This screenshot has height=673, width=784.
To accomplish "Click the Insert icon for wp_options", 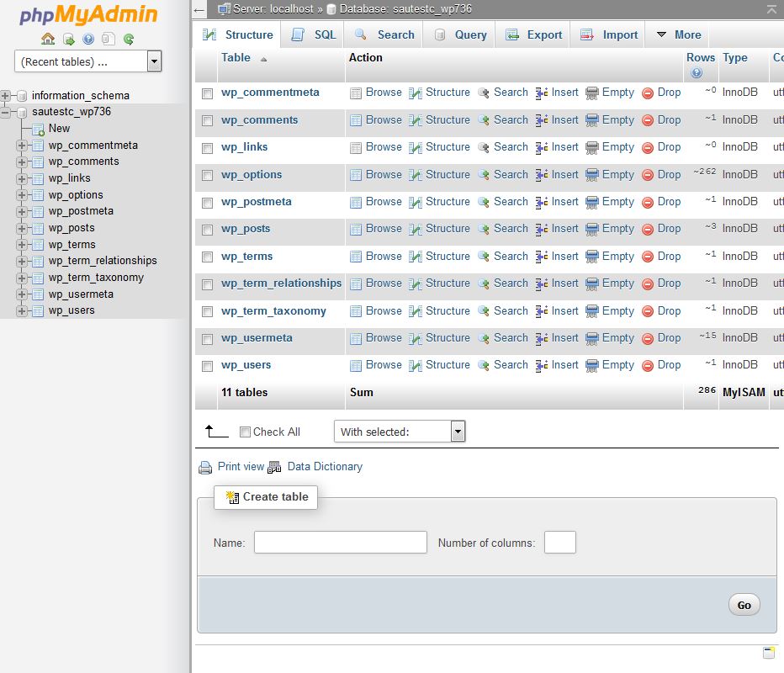I will [x=541, y=175].
